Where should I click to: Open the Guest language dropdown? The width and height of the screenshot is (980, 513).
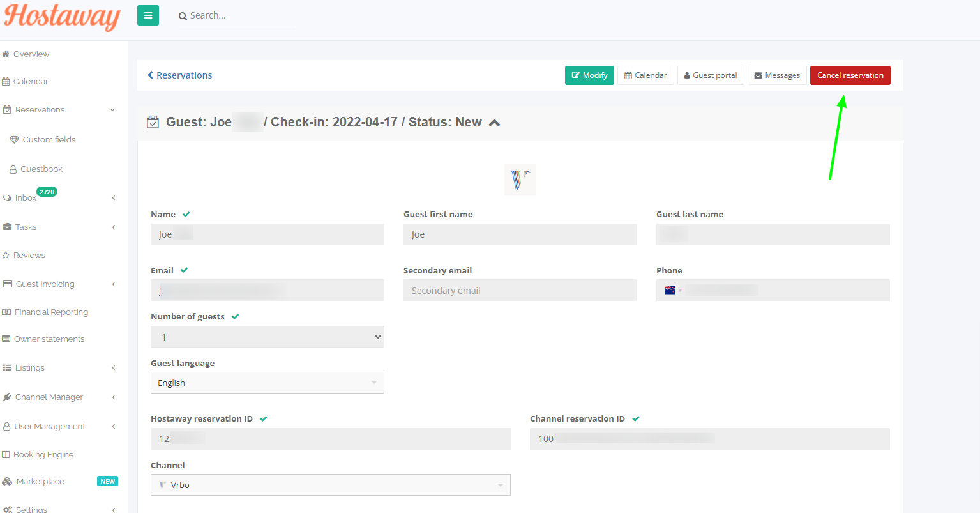pos(267,383)
